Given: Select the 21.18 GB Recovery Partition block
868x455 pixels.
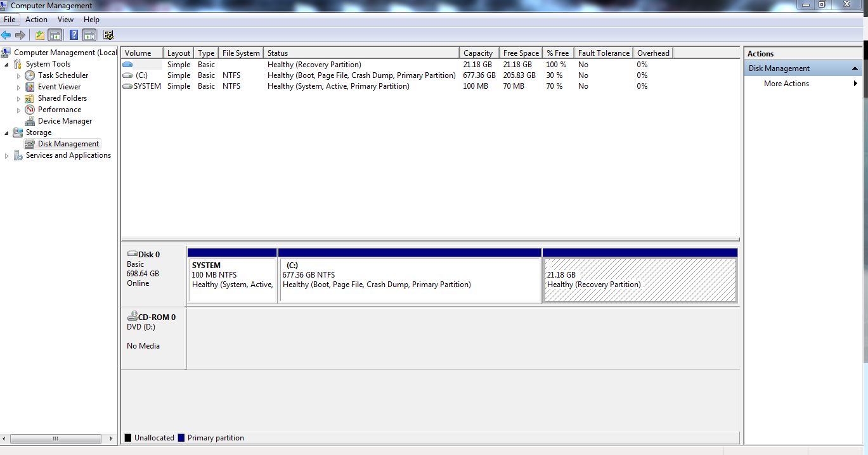Looking at the screenshot, I should coord(640,276).
